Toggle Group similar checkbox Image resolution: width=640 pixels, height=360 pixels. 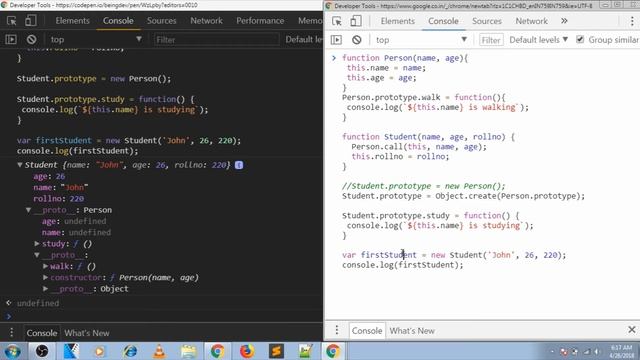[x=580, y=40]
